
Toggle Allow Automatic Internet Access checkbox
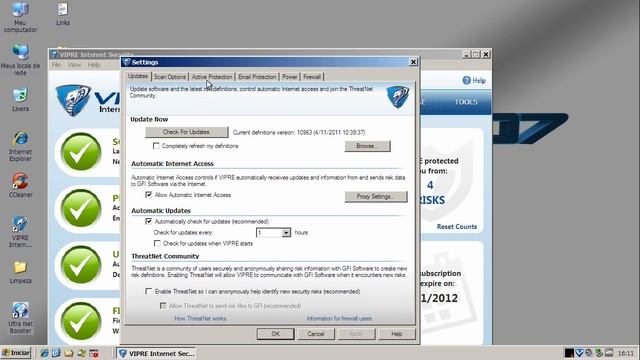pyautogui.click(x=149, y=195)
